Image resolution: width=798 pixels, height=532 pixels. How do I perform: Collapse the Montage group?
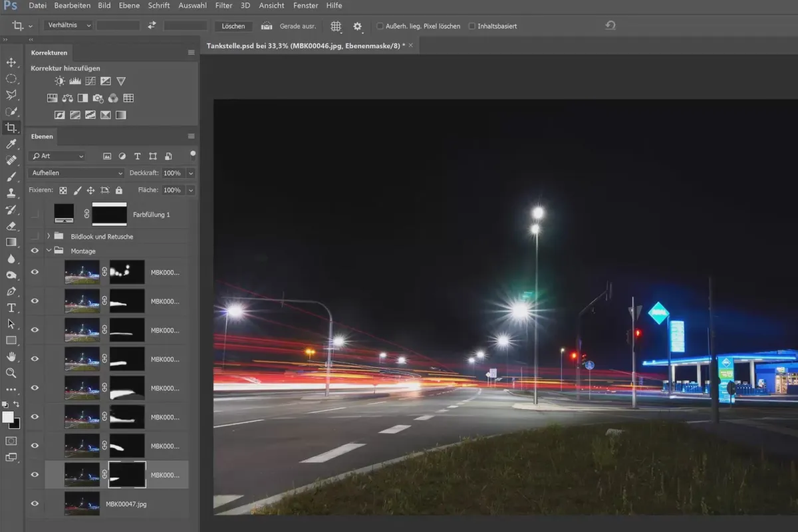[x=49, y=251]
